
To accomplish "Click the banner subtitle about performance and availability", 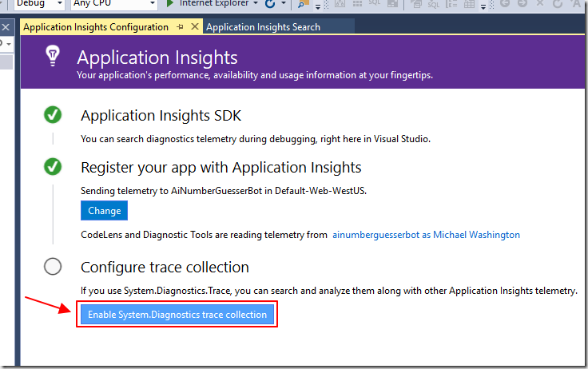I will click(255, 75).
